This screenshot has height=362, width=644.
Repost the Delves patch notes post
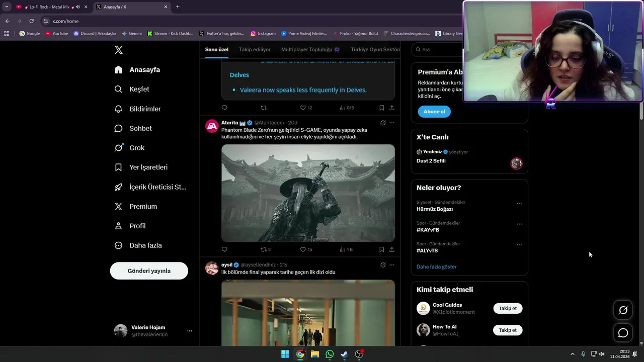pyautogui.click(x=264, y=108)
